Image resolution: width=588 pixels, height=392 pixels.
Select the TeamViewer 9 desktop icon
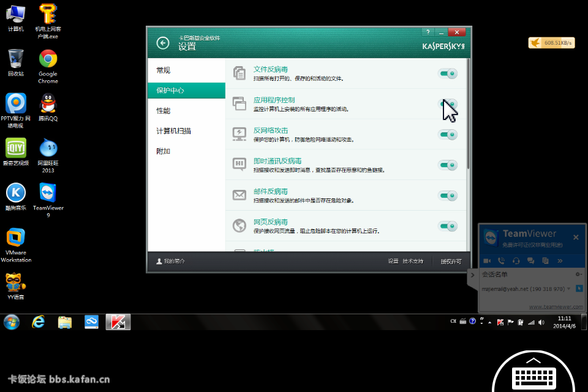coord(48,200)
